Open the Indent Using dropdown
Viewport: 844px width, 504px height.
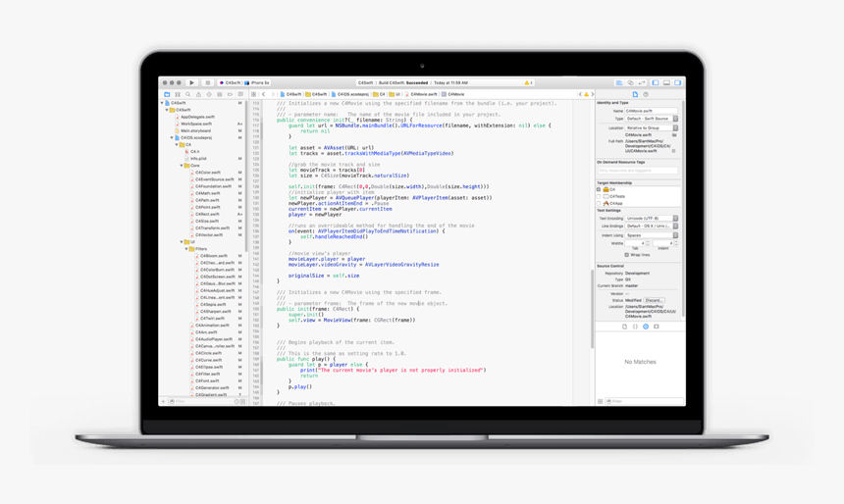tap(652, 235)
